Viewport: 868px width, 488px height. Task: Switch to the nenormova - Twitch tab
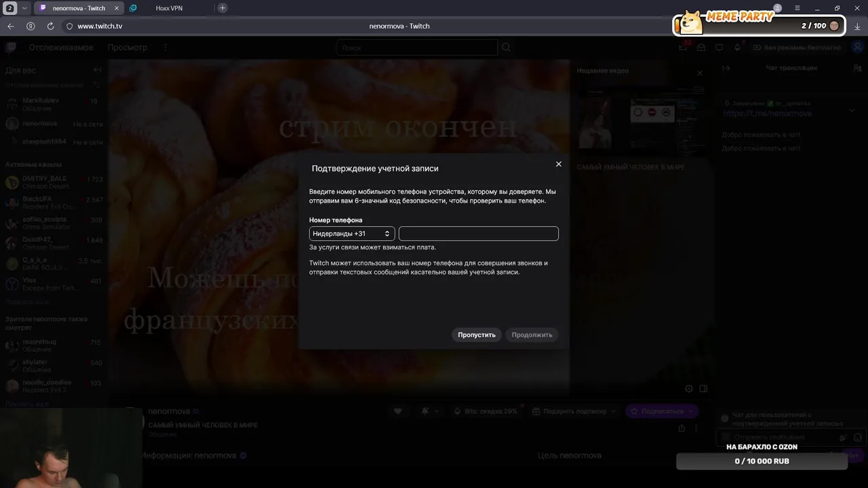click(x=79, y=8)
